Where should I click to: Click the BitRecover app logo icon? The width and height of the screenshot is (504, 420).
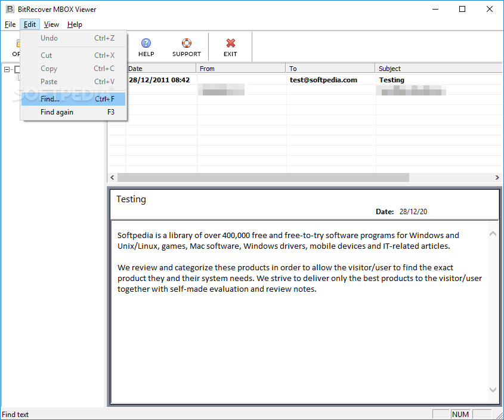click(x=10, y=9)
